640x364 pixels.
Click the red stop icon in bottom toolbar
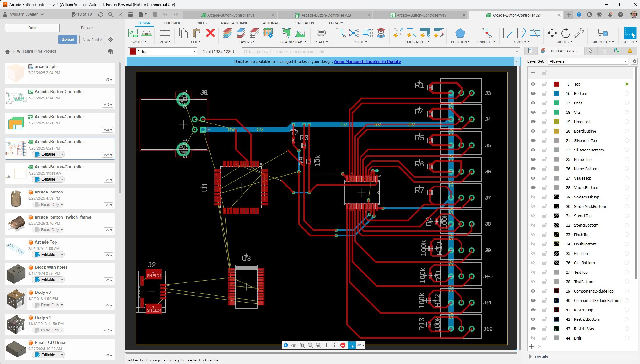[343, 345]
